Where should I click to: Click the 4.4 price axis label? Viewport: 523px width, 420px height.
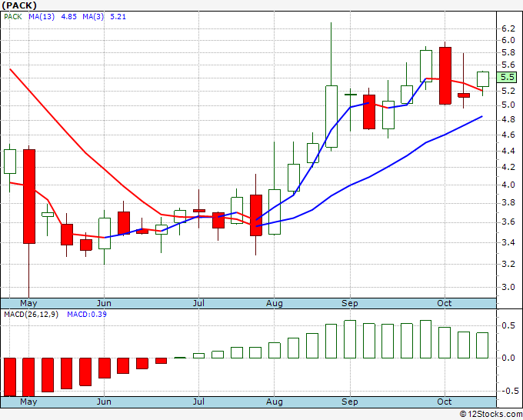(x=508, y=151)
